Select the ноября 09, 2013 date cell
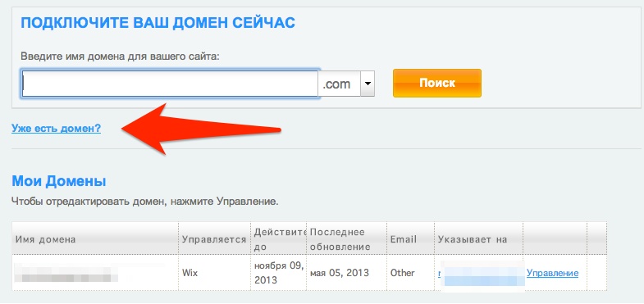Image resolution: width=644 pixels, height=304 pixels. (x=278, y=273)
